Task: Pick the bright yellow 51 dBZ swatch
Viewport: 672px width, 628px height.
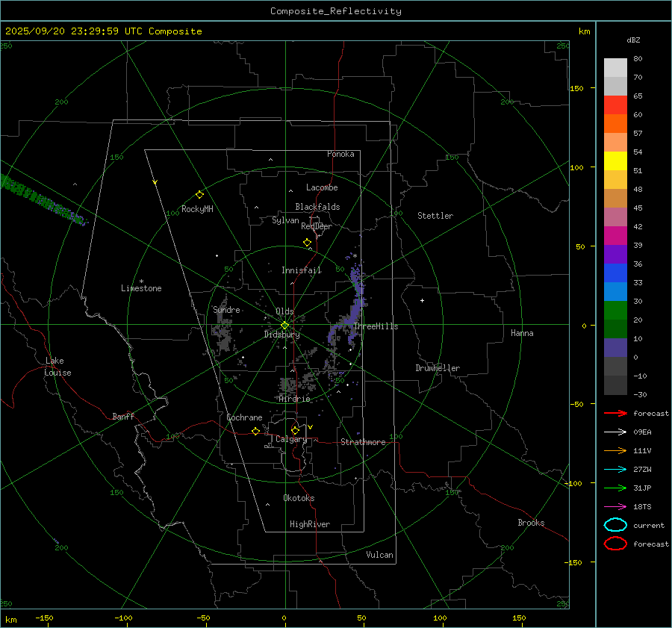Action: (615, 161)
